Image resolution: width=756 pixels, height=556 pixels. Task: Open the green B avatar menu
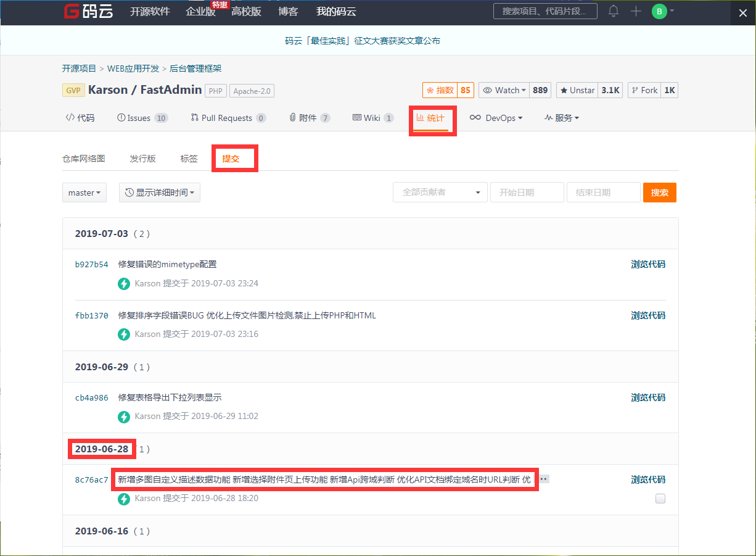pos(663,11)
